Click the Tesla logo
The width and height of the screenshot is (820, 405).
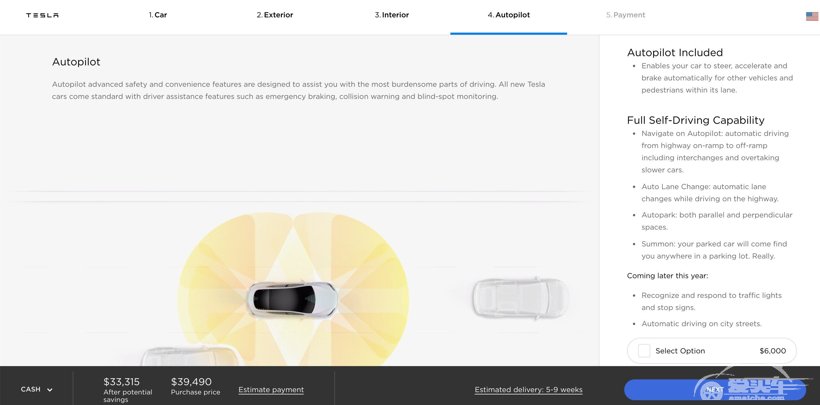[x=42, y=15]
